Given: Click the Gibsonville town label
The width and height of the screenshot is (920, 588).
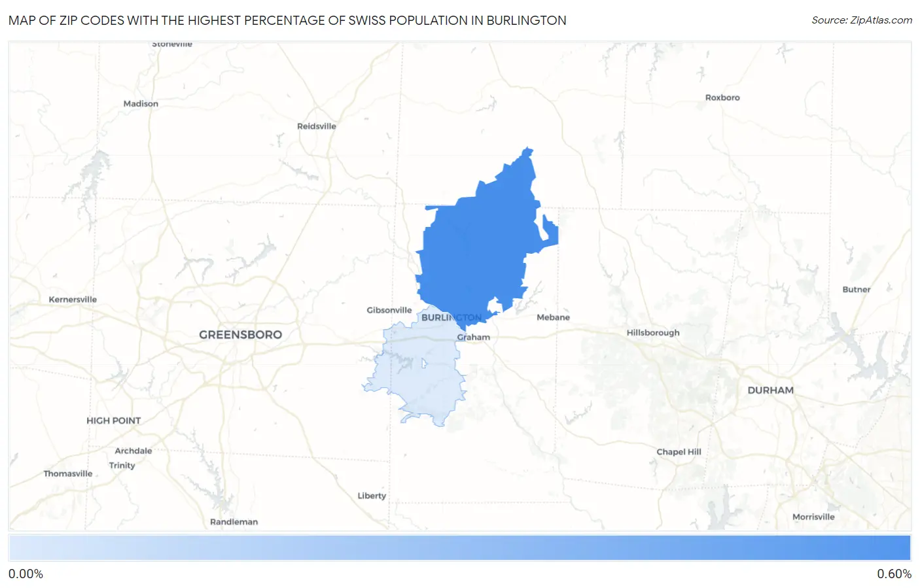Looking at the screenshot, I should 389,310.
